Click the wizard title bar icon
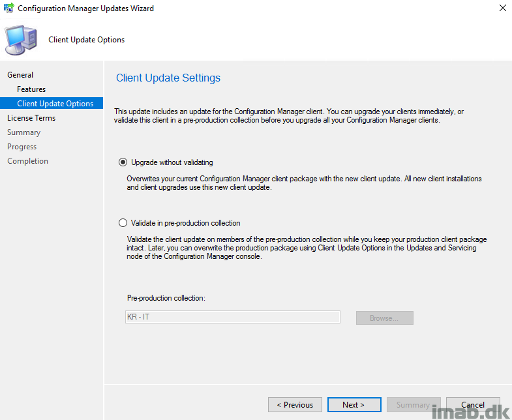512x420 pixels. tap(8, 8)
